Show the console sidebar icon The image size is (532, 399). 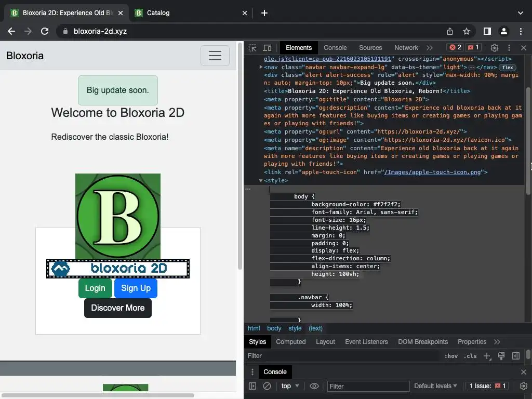[x=252, y=386]
